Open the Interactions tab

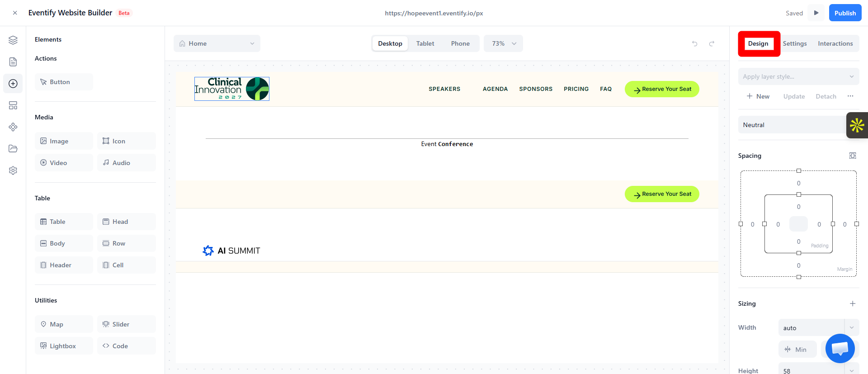[835, 43]
